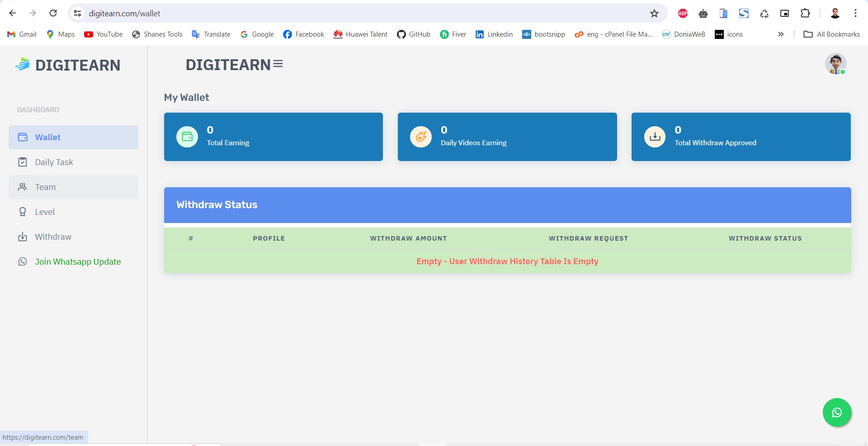Click the My Wallet page heading
868x446 pixels.
[186, 98]
